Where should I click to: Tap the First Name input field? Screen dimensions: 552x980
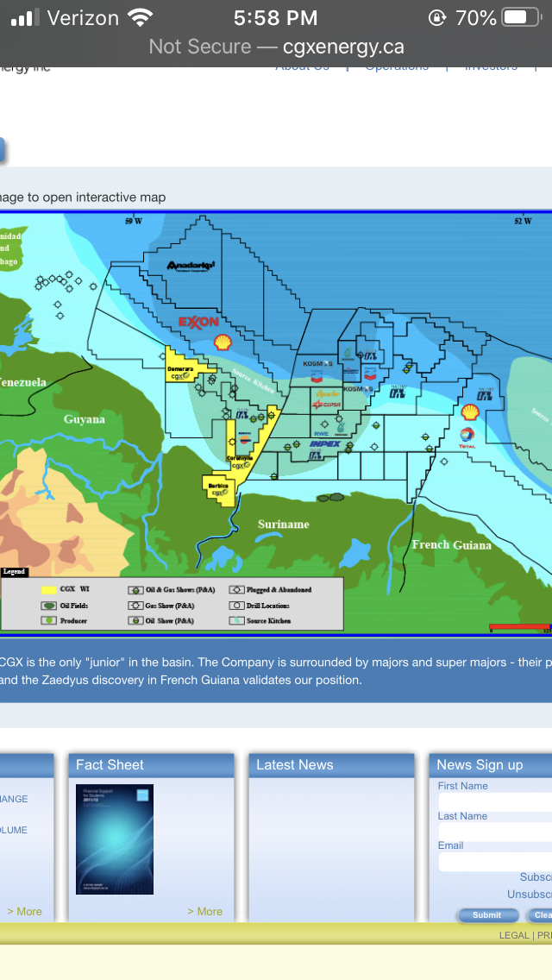coord(495,802)
